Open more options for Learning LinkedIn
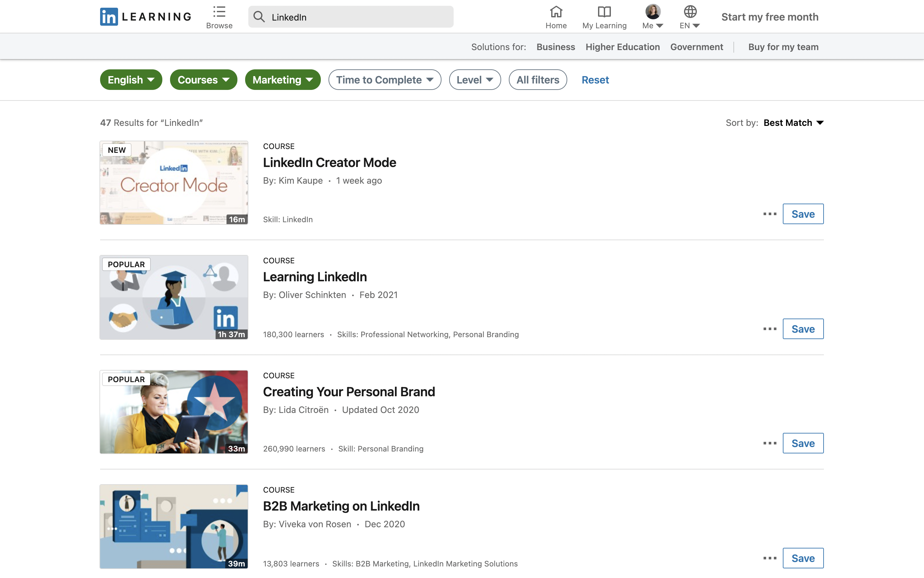This screenshot has width=924, height=578. (770, 329)
